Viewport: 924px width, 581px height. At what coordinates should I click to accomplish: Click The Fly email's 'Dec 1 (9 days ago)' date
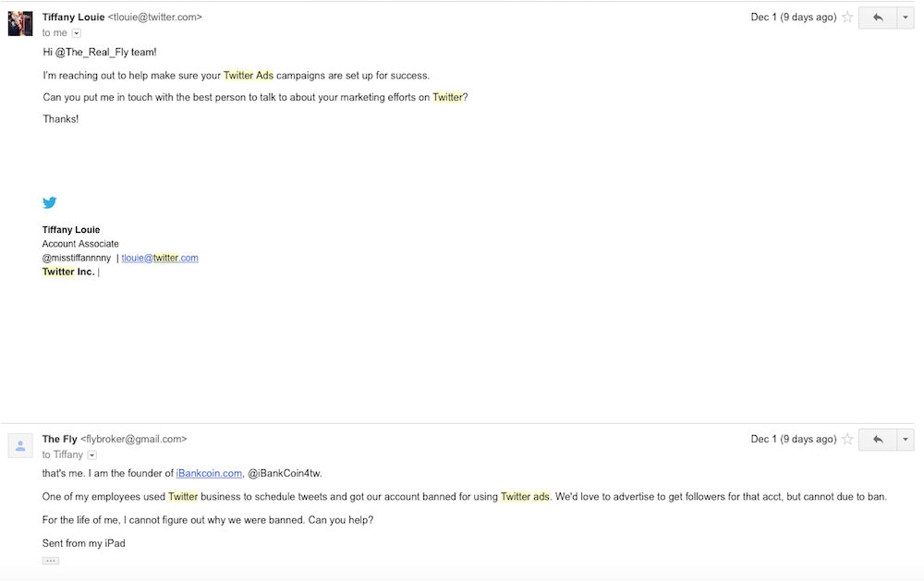(793, 439)
